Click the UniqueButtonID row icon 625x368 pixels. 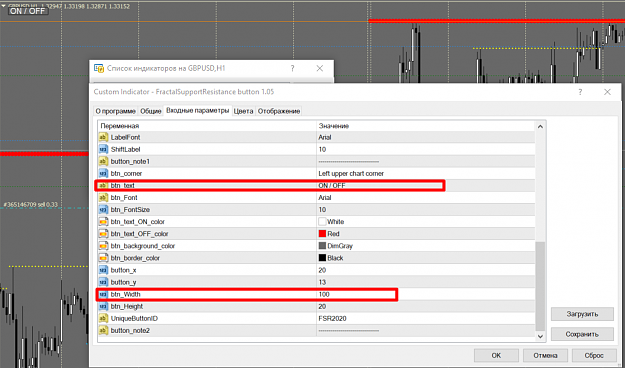pyautogui.click(x=103, y=318)
